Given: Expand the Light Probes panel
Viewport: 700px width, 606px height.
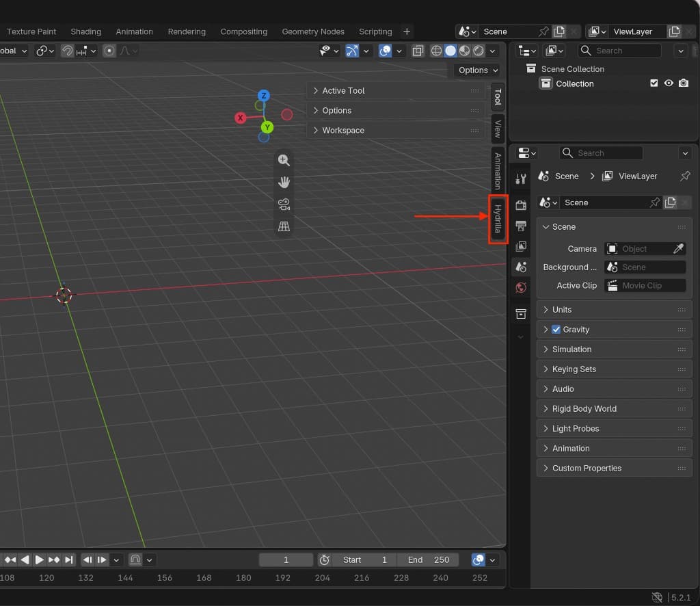Looking at the screenshot, I should 615,429.
